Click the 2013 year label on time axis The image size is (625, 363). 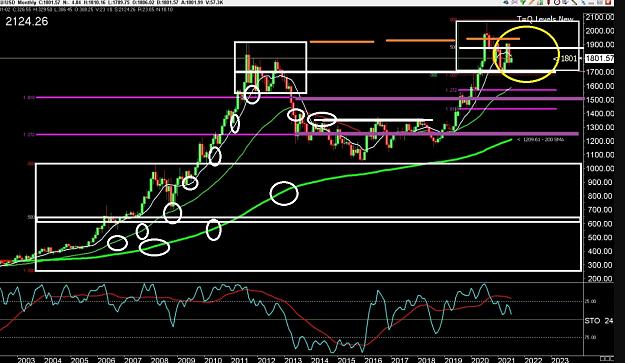click(293, 360)
